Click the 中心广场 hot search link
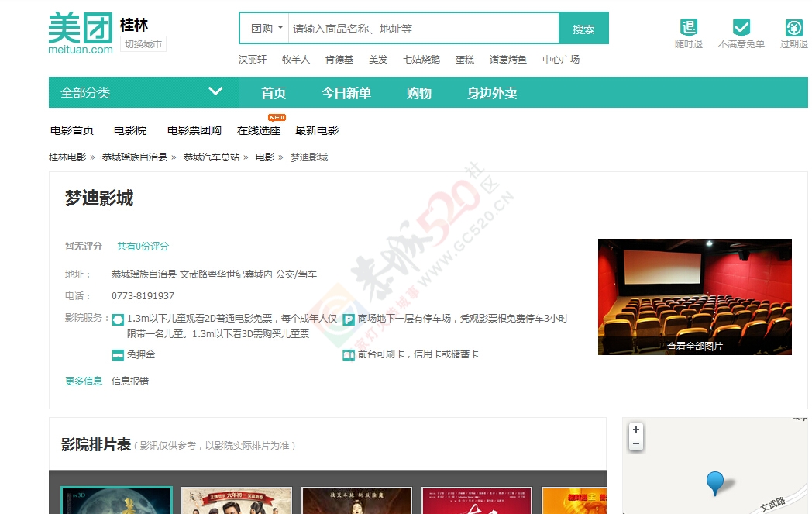The height and width of the screenshot is (514, 812). click(561, 60)
